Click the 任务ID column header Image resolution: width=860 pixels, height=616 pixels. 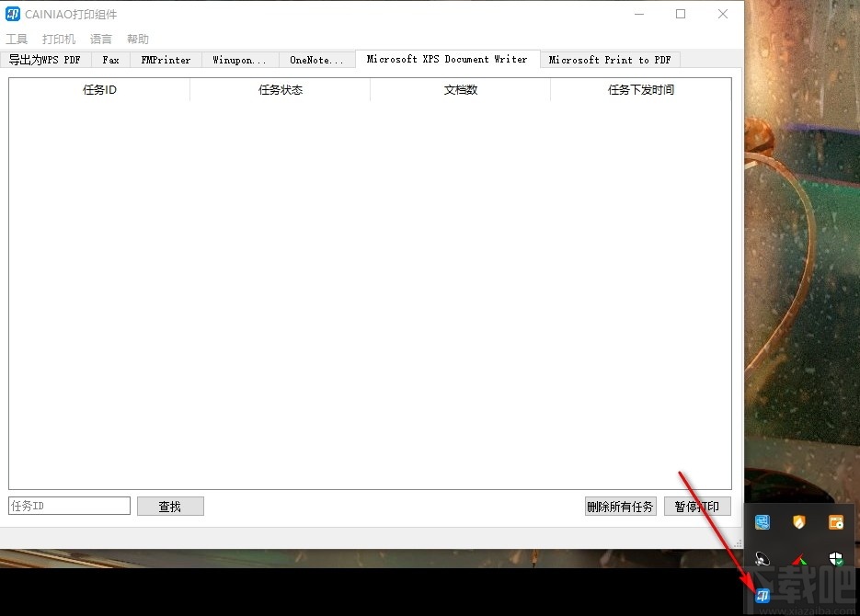click(x=99, y=90)
